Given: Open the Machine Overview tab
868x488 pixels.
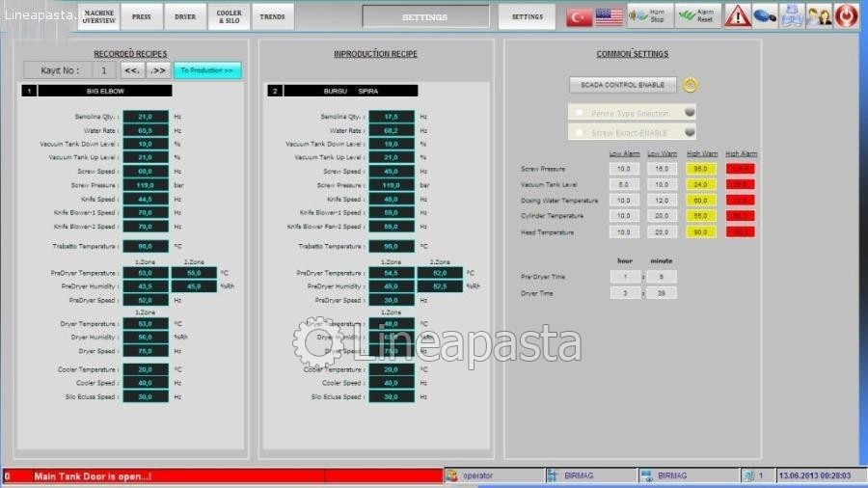Looking at the screenshot, I should 98,16.
